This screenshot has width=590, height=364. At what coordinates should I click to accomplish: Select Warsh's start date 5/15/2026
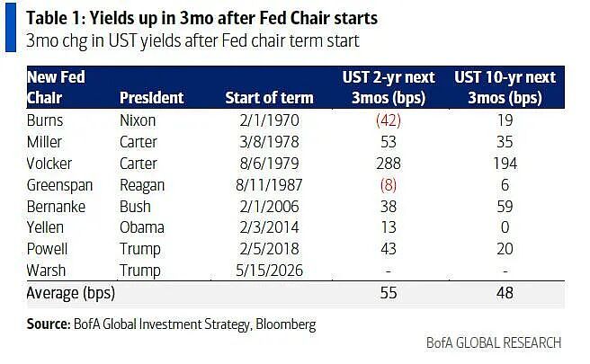[x=270, y=271]
